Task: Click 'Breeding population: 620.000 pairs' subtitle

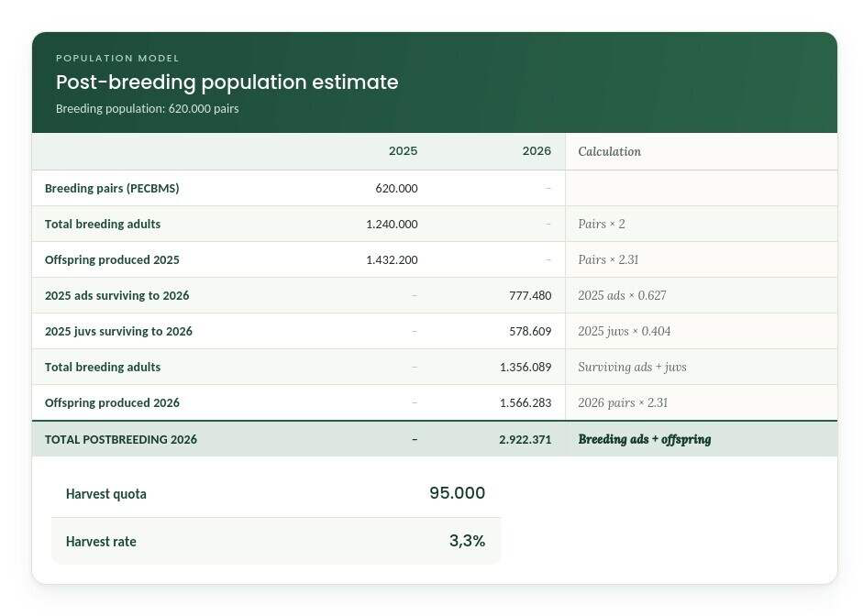Action: (147, 108)
